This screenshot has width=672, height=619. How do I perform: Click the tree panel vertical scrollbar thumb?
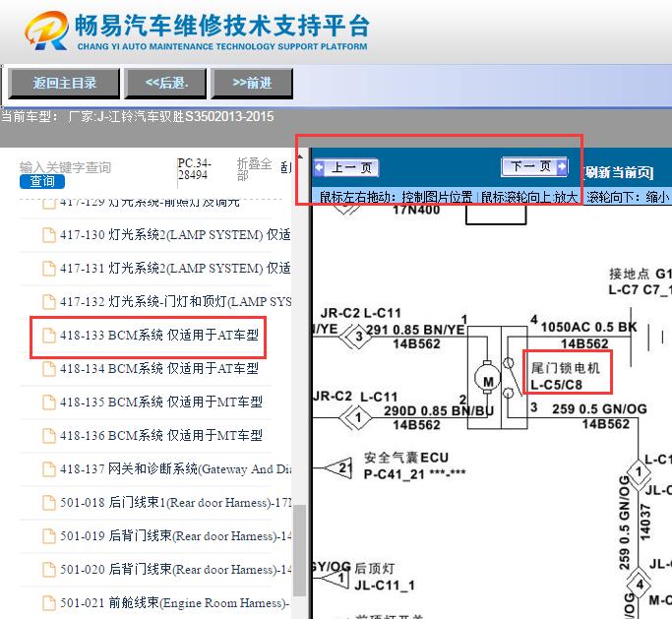pos(301,550)
